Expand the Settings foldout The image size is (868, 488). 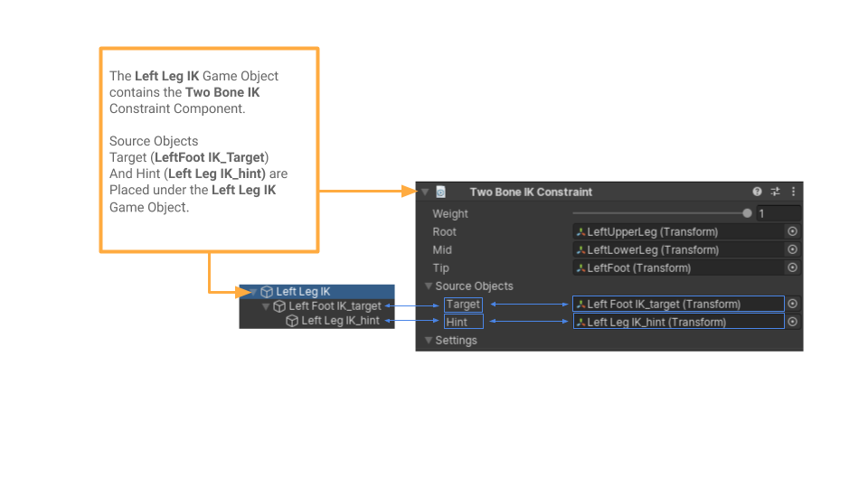click(x=429, y=341)
